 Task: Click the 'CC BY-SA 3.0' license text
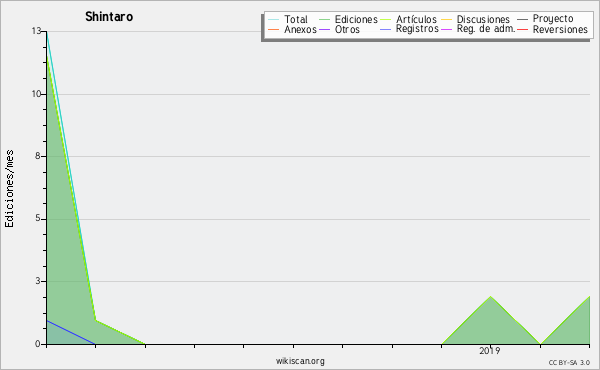click(x=569, y=362)
